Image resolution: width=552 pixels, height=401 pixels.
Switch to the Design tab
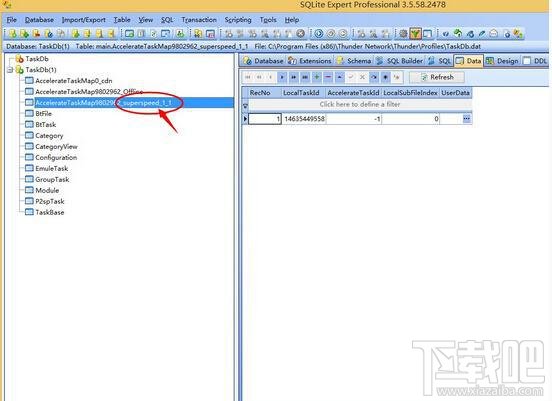pyautogui.click(x=502, y=61)
